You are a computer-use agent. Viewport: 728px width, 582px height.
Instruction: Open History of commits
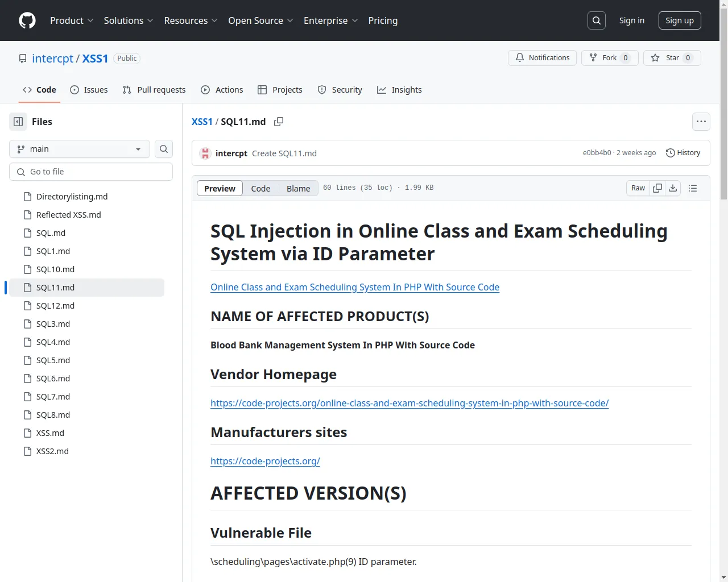tap(683, 153)
